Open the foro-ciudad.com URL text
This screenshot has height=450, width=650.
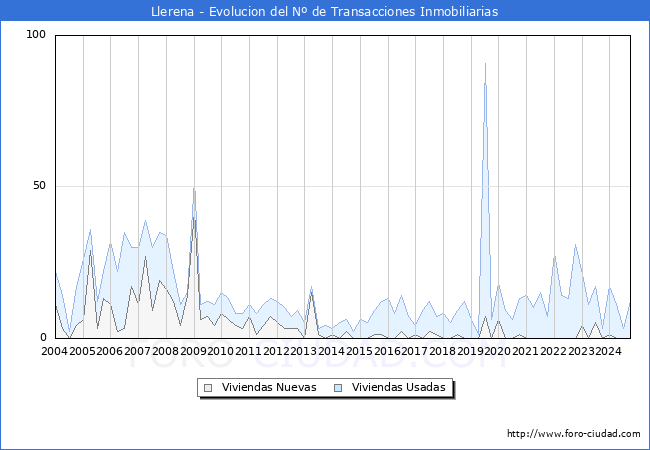[574, 433]
